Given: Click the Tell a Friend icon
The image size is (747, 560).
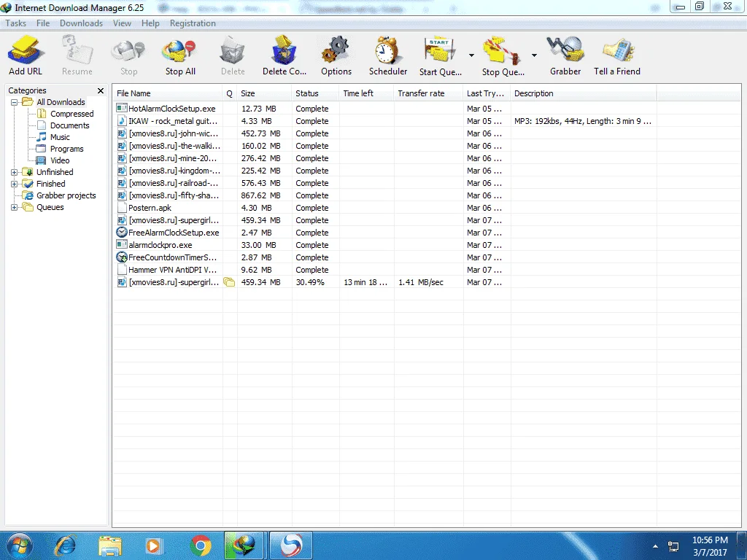Looking at the screenshot, I should (618, 50).
